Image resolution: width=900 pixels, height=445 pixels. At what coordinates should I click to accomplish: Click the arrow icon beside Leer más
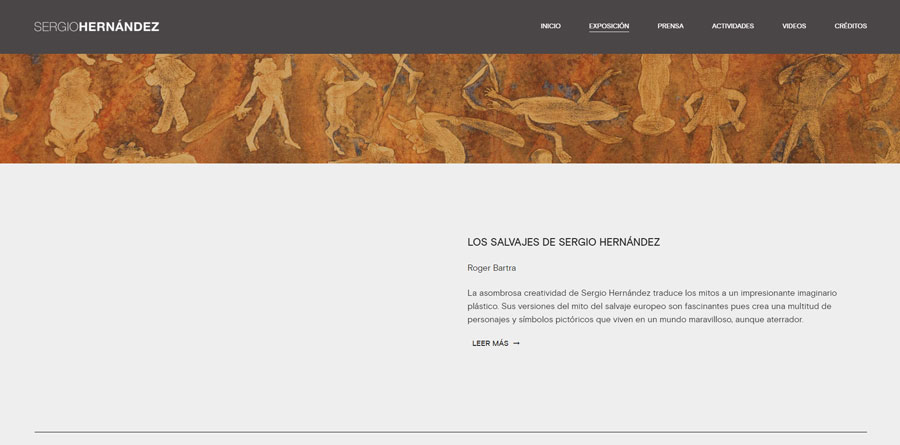click(x=517, y=343)
